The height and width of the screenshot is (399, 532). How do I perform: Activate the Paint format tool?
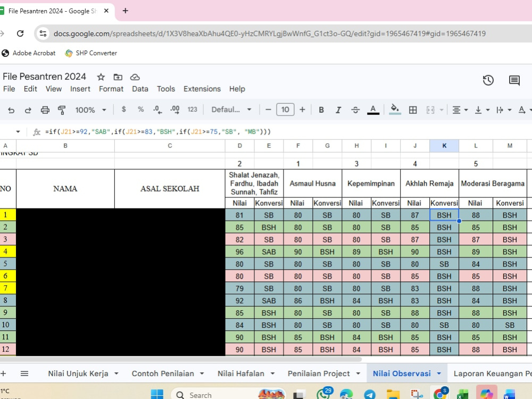pos(62,110)
